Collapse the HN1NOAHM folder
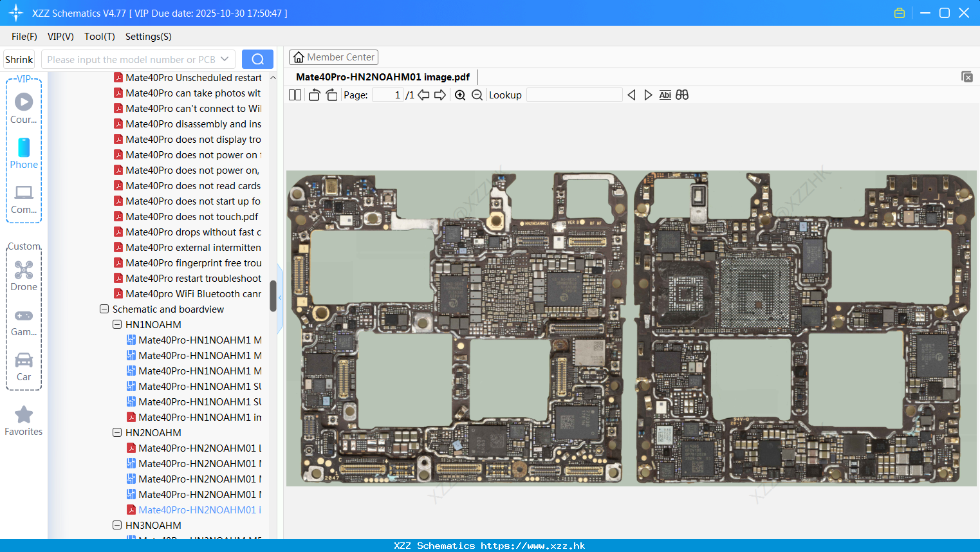This screenshot has width=980, height=552. 117,324
